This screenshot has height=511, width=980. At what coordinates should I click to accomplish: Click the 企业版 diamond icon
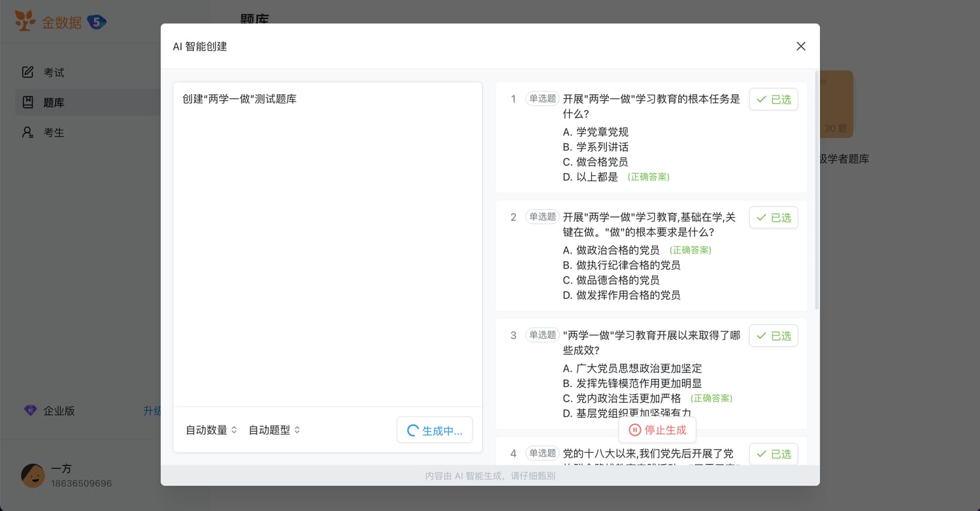click(30, 410)
